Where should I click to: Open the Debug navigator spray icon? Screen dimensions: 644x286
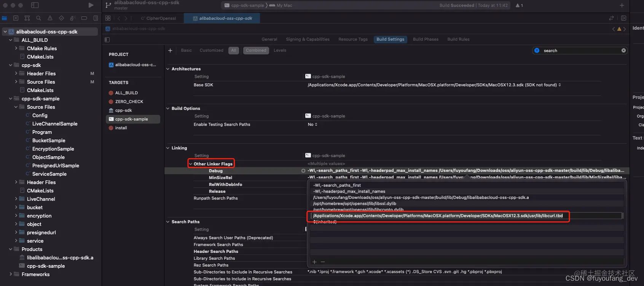[73, 18]
